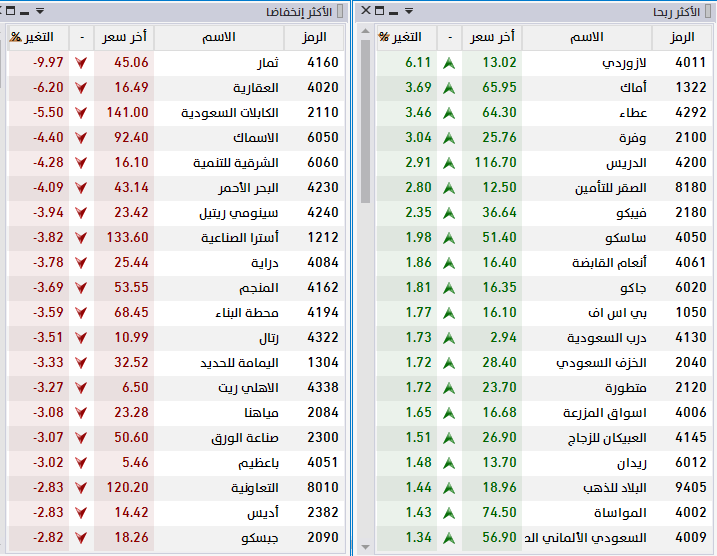Click the gainers scrollbar down arrow
This screenshot has height=556, width=717.
(365, 547)
